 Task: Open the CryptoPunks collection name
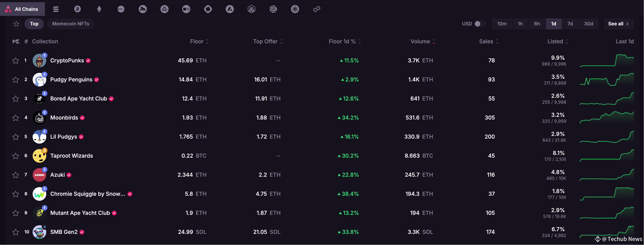coord(67,61)
